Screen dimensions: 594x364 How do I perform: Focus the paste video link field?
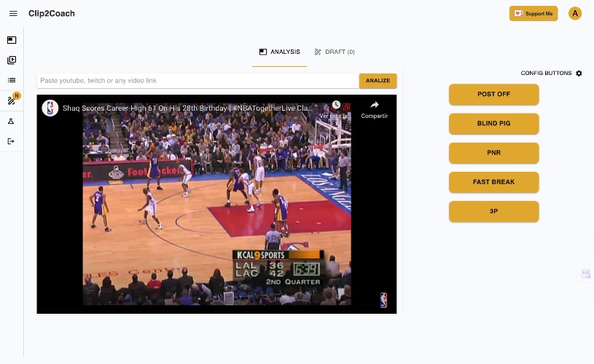pyautogui.click(x=198, y=81)
